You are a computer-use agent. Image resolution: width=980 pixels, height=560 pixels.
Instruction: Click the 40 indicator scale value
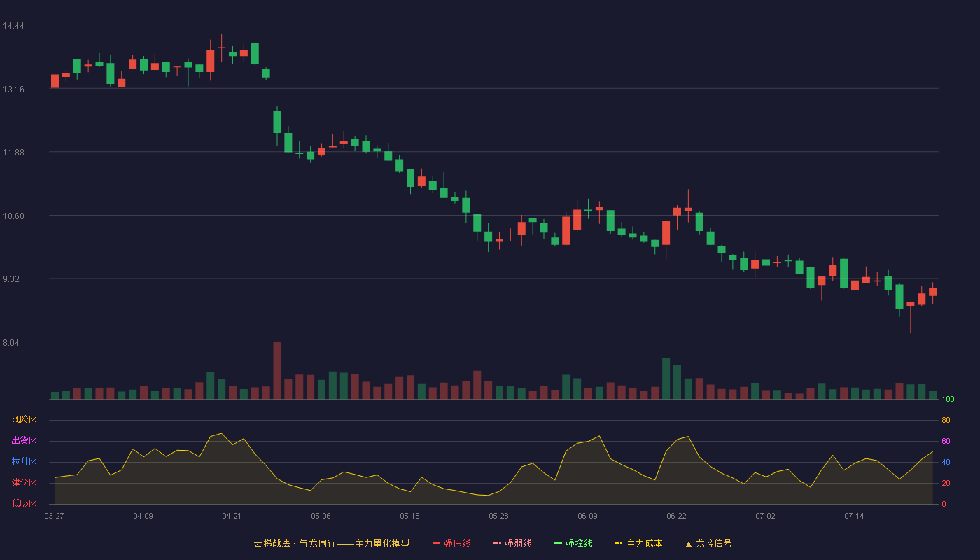[x=946, y=462]
